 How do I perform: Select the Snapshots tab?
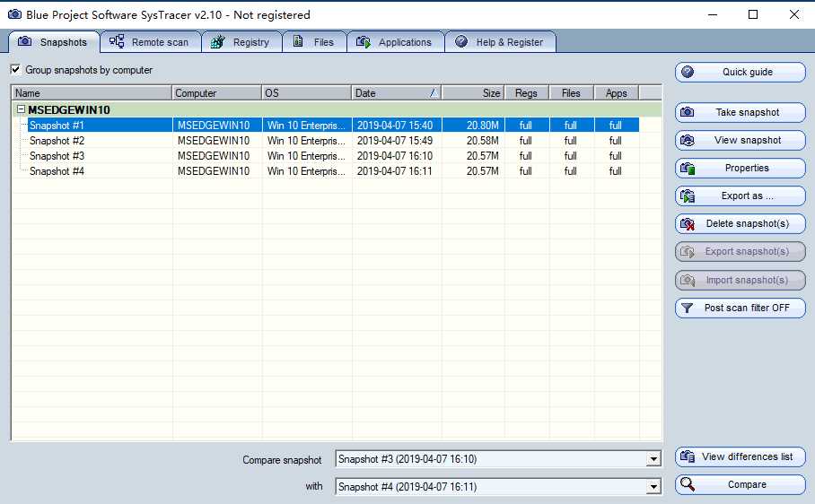point(54,42)
